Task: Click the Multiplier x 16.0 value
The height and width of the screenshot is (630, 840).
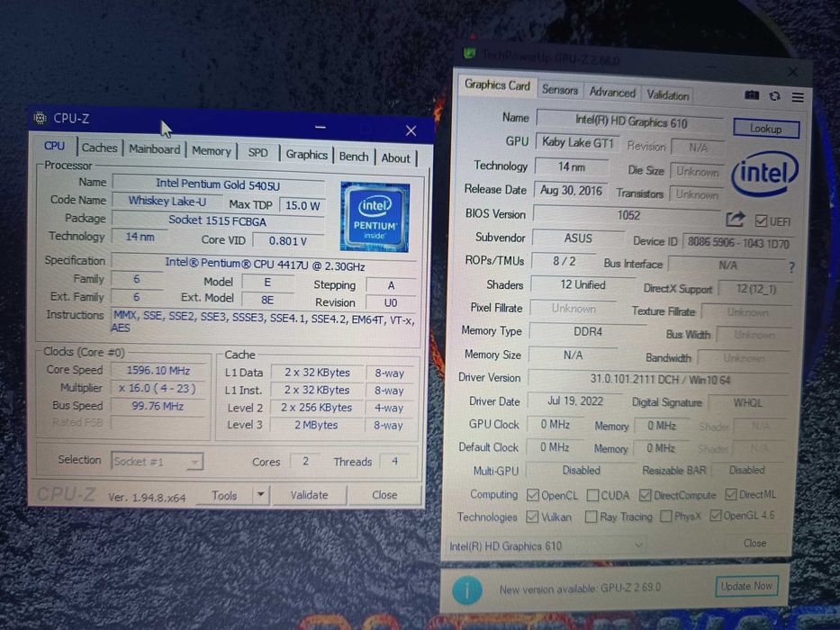Action: (158, 388)
